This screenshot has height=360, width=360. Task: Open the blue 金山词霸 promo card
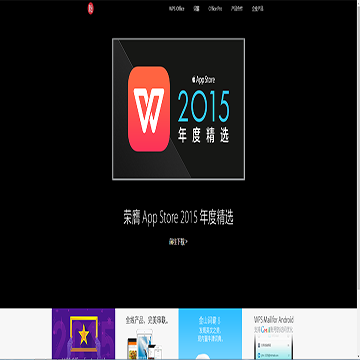pos(210,334)
